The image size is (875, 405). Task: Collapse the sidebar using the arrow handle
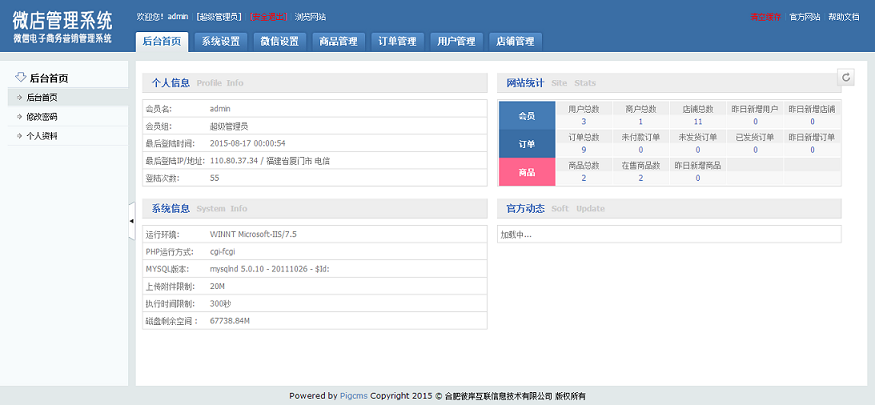point(131,221)
